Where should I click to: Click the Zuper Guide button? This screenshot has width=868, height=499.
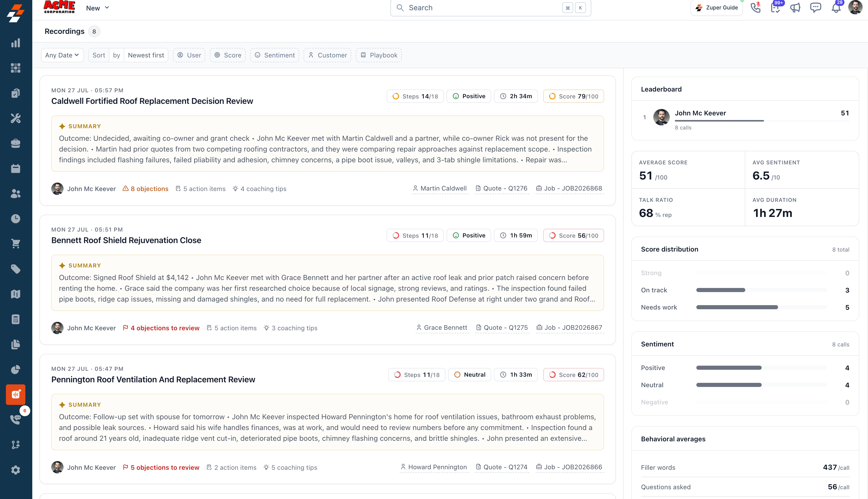(717, 8)
